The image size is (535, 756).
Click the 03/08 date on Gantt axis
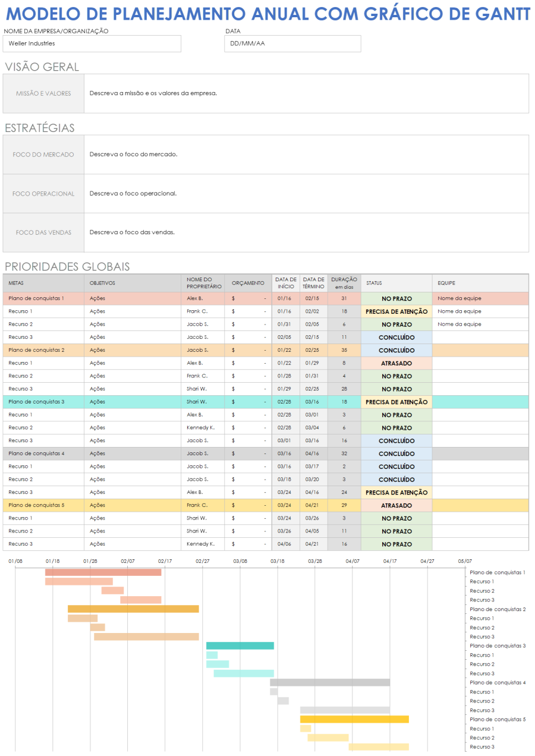pos(240,560)
